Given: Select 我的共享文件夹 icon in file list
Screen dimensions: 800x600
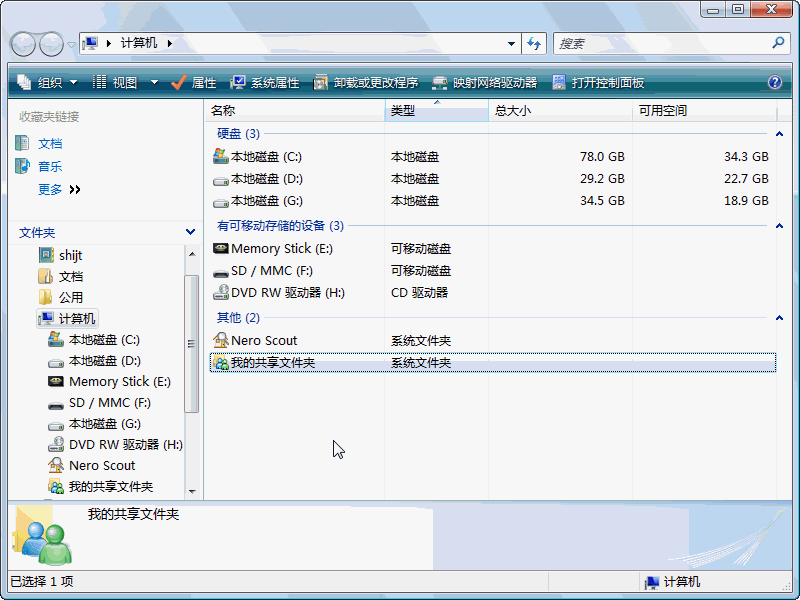Looking at the screenshot, I should pos(220,363).
